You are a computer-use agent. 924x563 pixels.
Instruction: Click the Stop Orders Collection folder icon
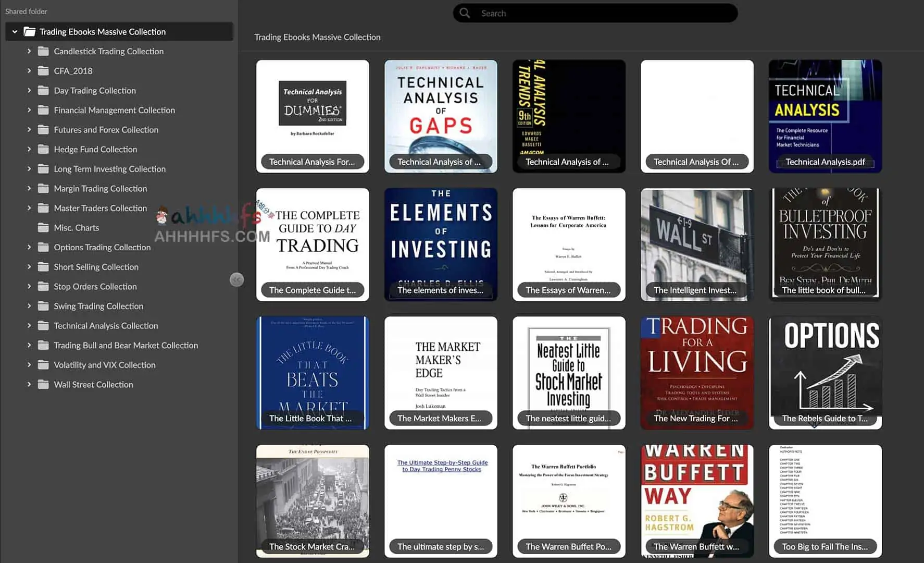[44, 287]
